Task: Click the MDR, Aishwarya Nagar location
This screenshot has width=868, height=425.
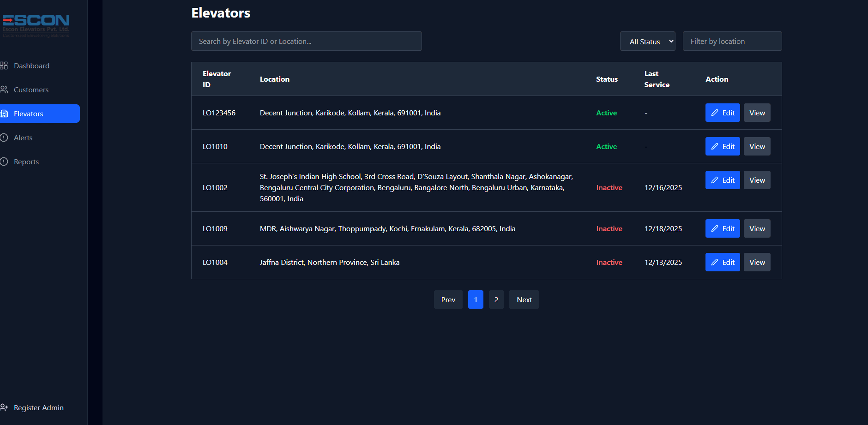Action: (387, 228)
